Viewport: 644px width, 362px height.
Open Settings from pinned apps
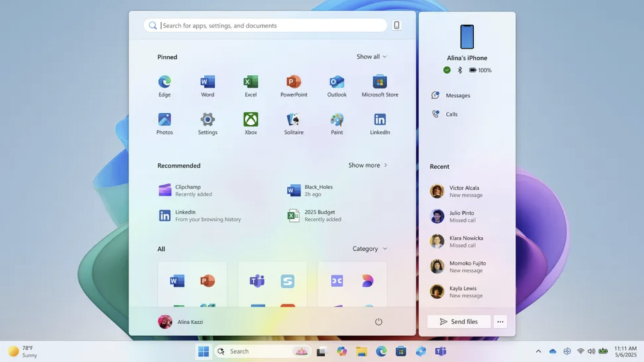click(208, 124)
